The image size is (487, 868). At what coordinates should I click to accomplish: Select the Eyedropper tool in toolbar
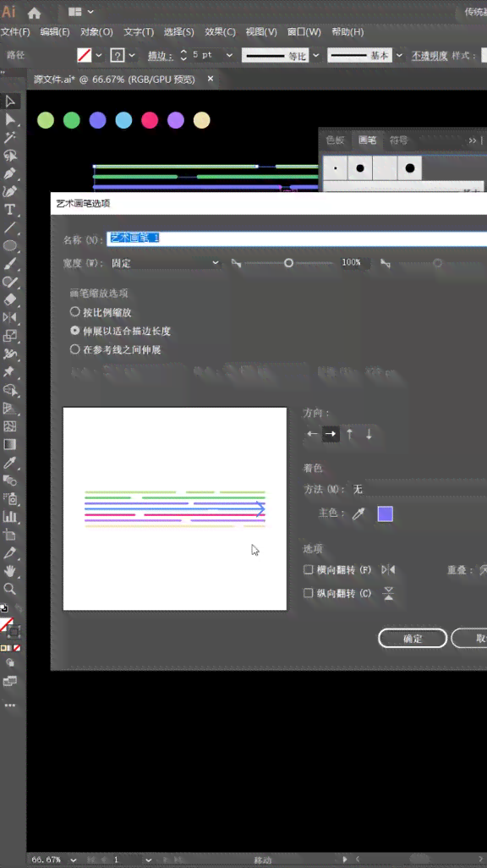pos(10,462)
